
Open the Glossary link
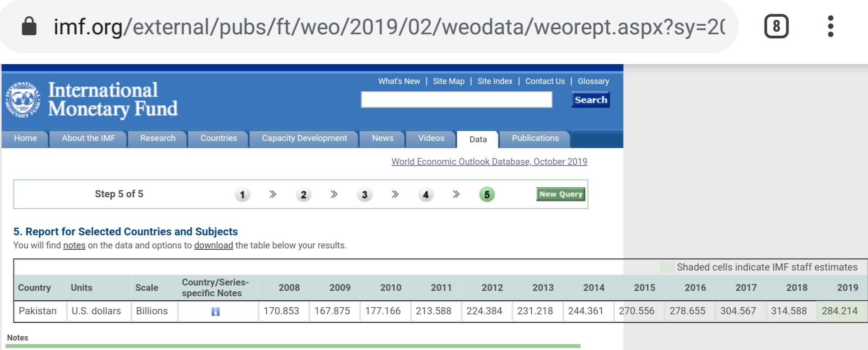593,81
